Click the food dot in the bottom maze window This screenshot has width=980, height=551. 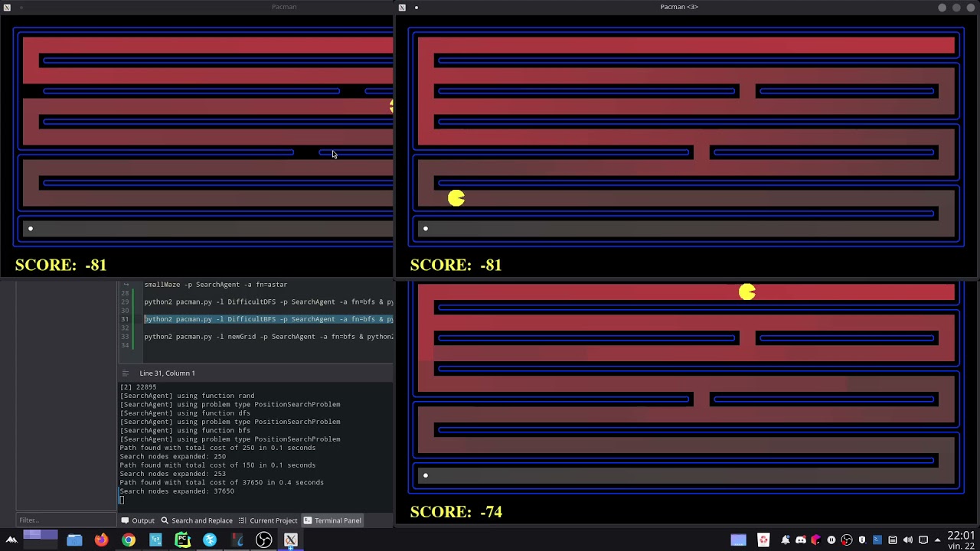click(x=426, y=475)
